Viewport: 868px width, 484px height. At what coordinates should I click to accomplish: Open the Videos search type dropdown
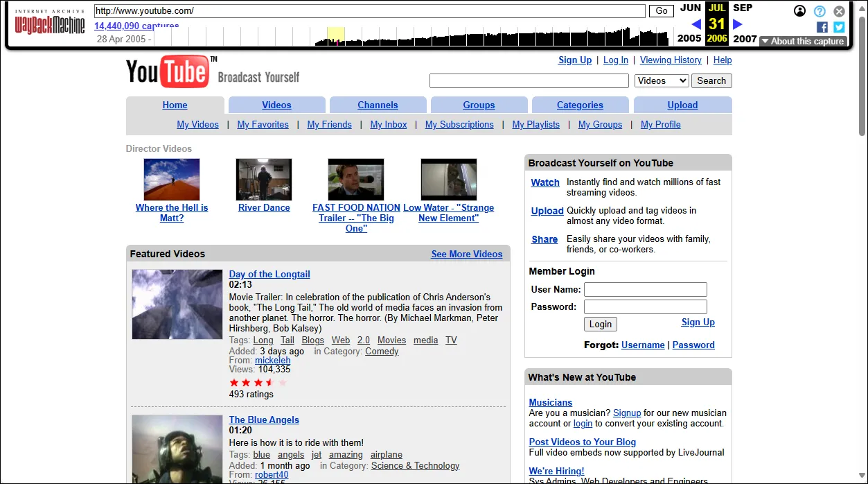661,80
